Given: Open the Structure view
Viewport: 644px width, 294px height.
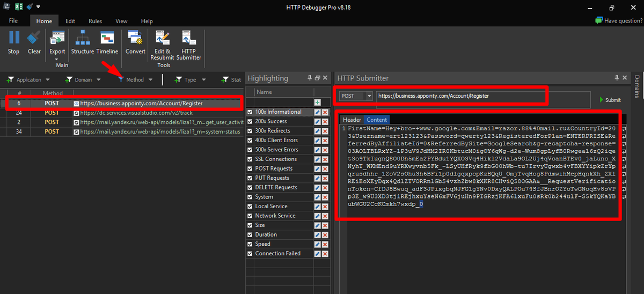Looking at the screenshot, I should 83,43.
